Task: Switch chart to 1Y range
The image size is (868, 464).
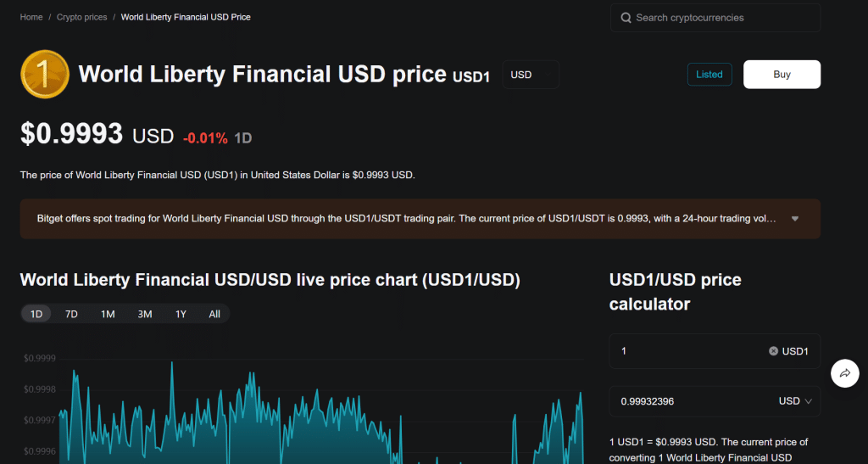Action: coord(181,314)
